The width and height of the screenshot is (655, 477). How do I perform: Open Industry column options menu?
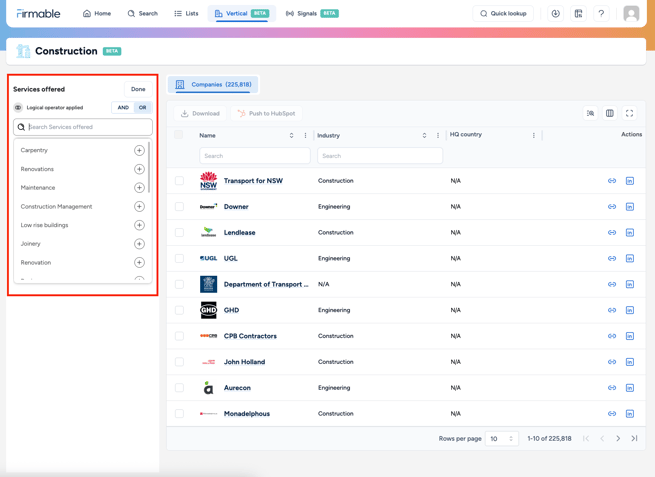pos(438,135)
